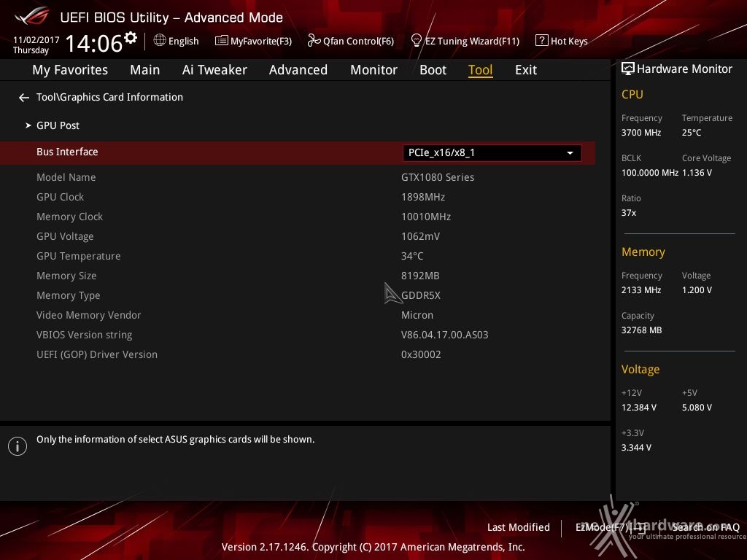
Task: Go back using the left arrow
Action: 24,98
